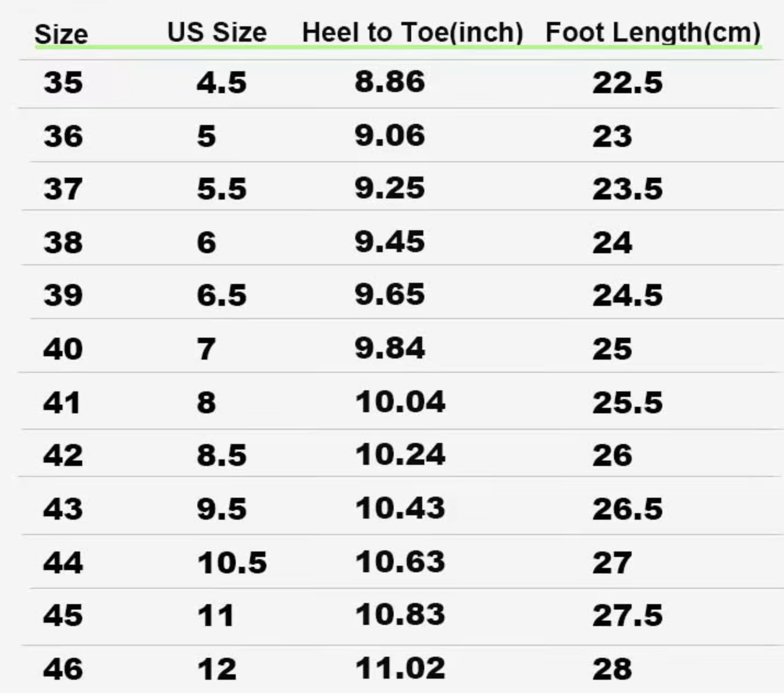Click the "Size" column header
784x694 pixels.
click(x=61, y=34)
